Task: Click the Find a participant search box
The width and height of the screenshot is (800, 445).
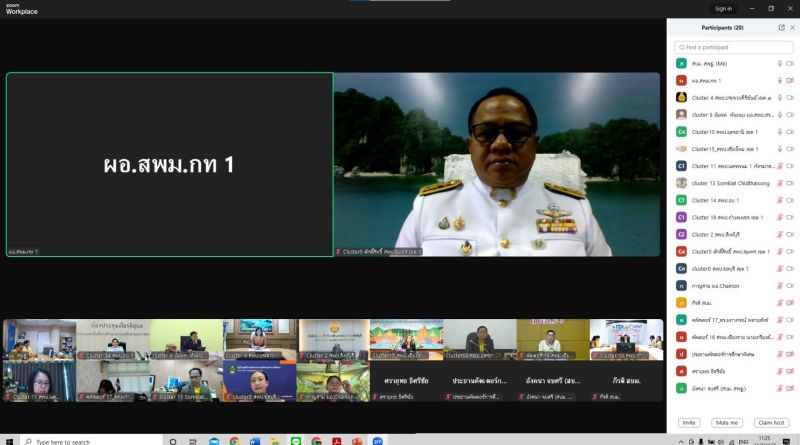Action: click(x=734, y=47)
